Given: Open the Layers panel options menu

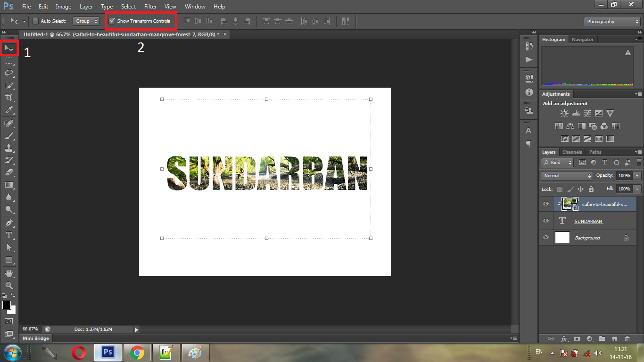Looking at the screenshot, I should [x=638, y=152].
